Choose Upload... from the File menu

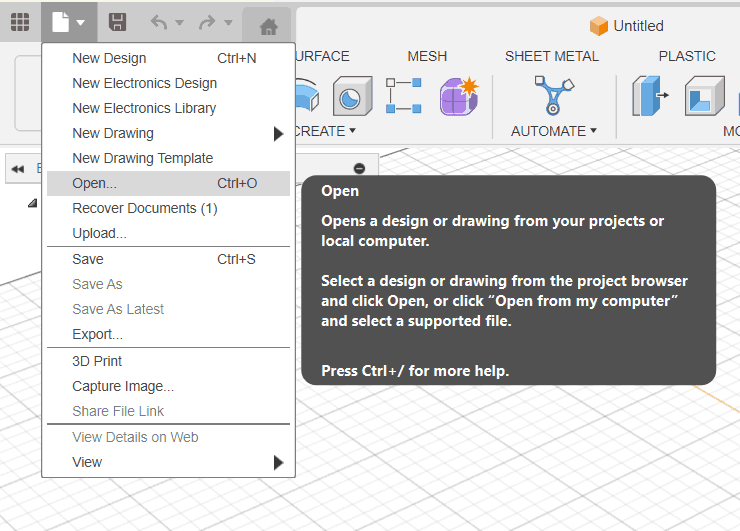[168, 233]
